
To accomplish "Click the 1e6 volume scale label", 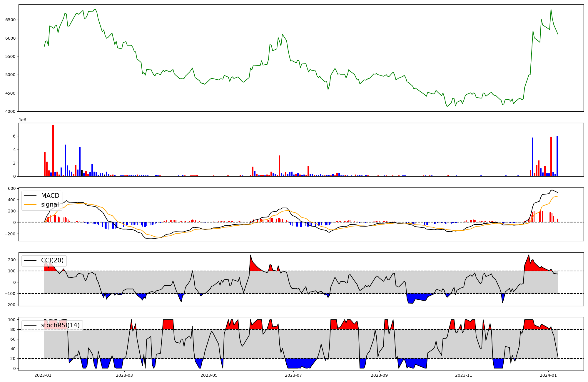I will click(x=22, y=120).
